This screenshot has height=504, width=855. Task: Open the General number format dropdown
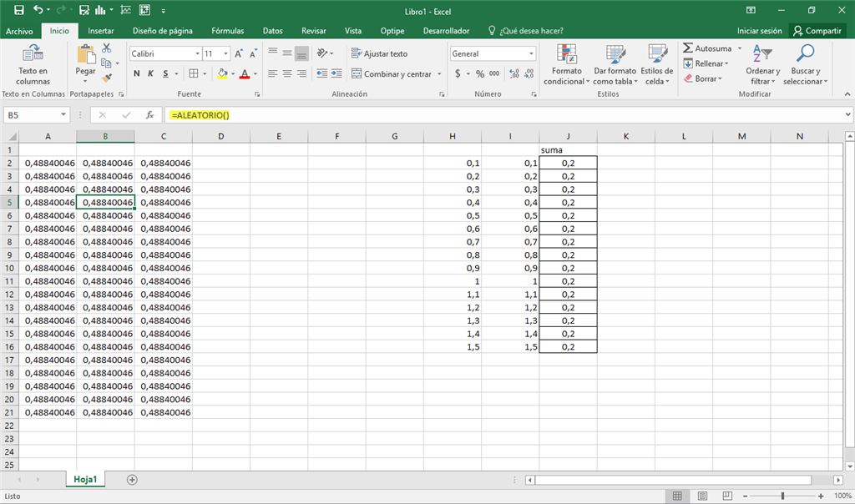pos(531,53)
